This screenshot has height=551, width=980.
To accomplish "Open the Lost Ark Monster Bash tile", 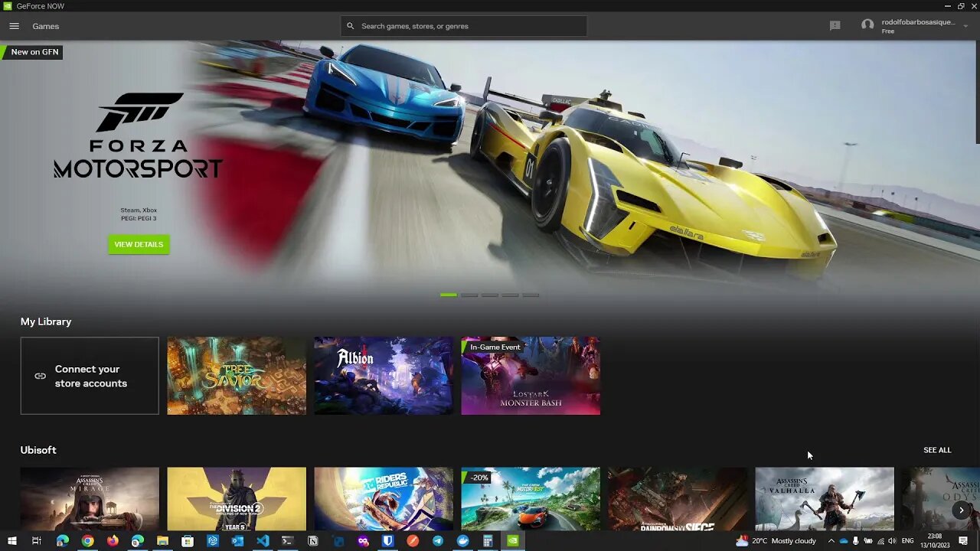I will click(x=531, y=376).
